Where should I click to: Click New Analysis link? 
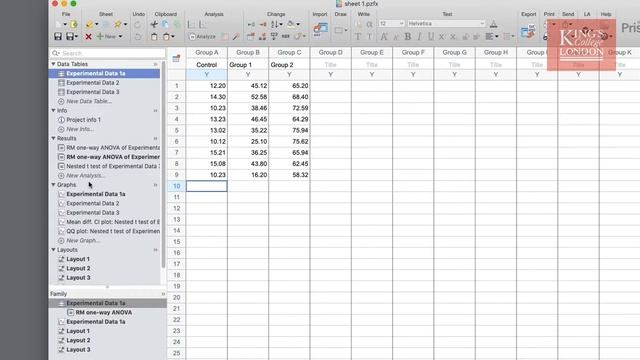click(85, 176)
